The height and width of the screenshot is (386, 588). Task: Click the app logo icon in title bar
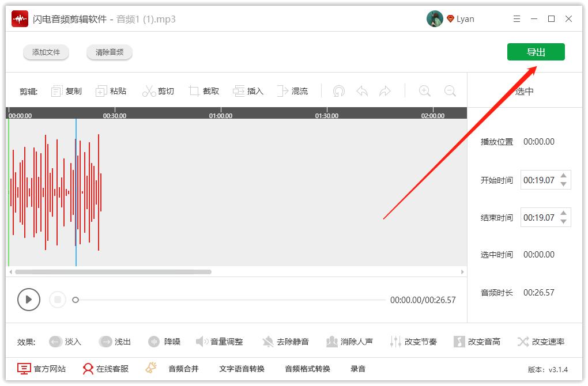pos(20,19)
